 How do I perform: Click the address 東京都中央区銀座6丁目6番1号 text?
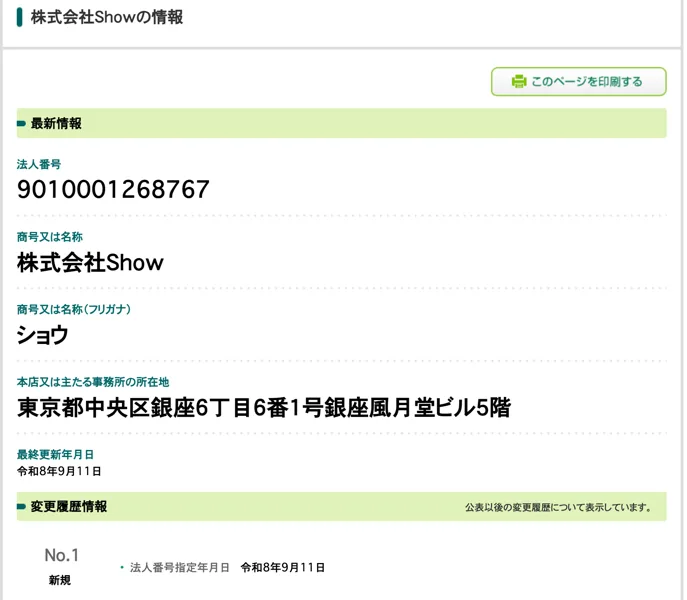coord(170,408)
